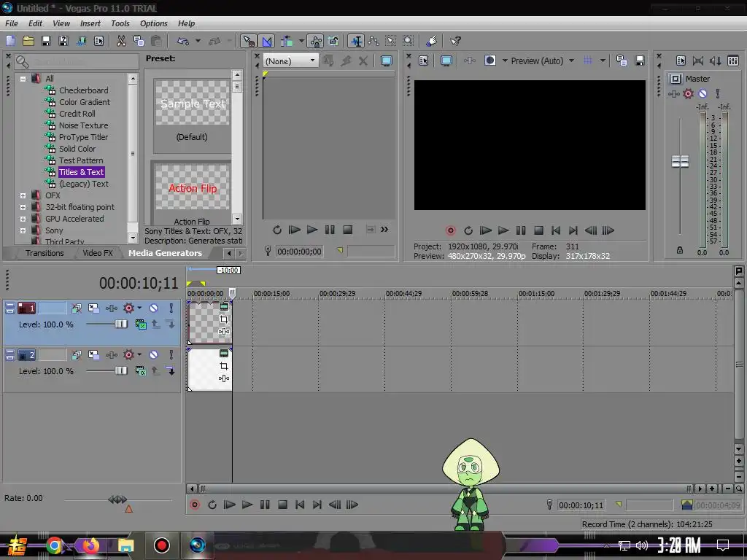747x560 pixels.
Task: Switch to the Transitions tab
Action: [44, 253]
